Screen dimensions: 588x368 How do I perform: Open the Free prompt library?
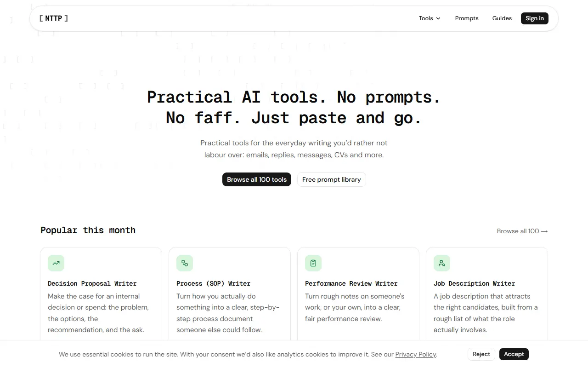click(x=332, y=179)
